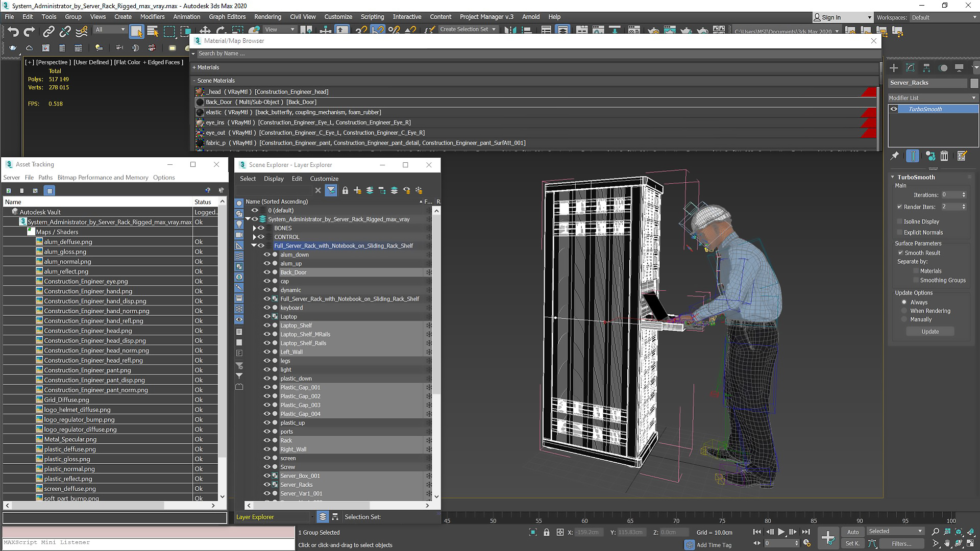Remove modifier from the stack (trash icon)
This screenshot has height=551, width=980.
tap(944, 156)
